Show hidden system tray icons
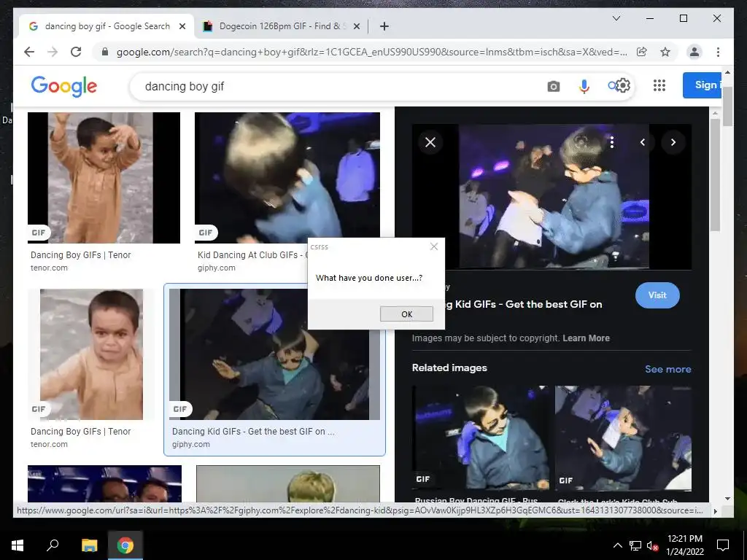 click(617, 545)
